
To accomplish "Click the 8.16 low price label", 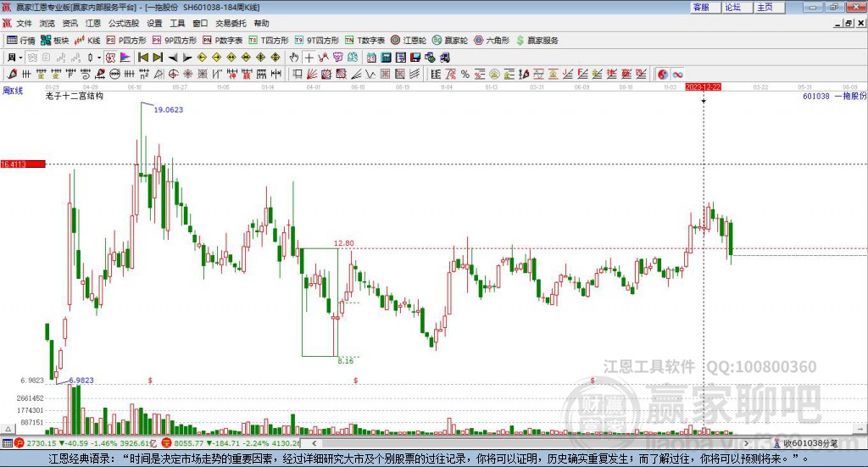I will click(x=346, y=361).
